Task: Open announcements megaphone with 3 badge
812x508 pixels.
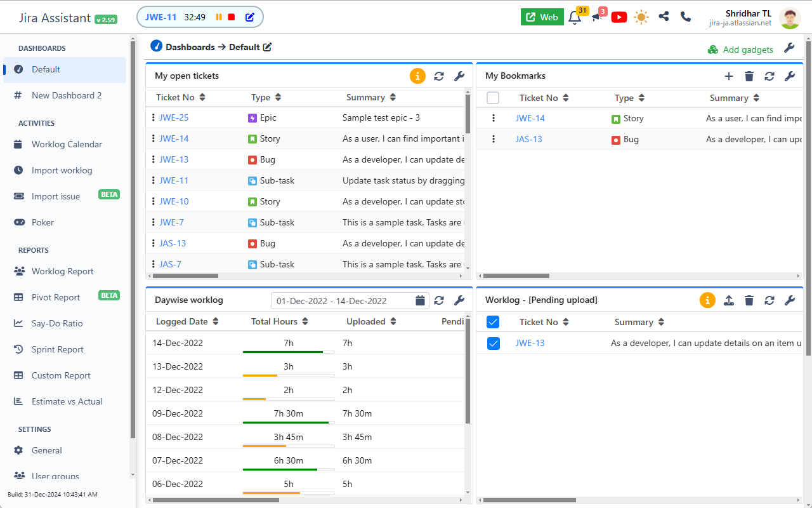Action: (x=598, y=17)
